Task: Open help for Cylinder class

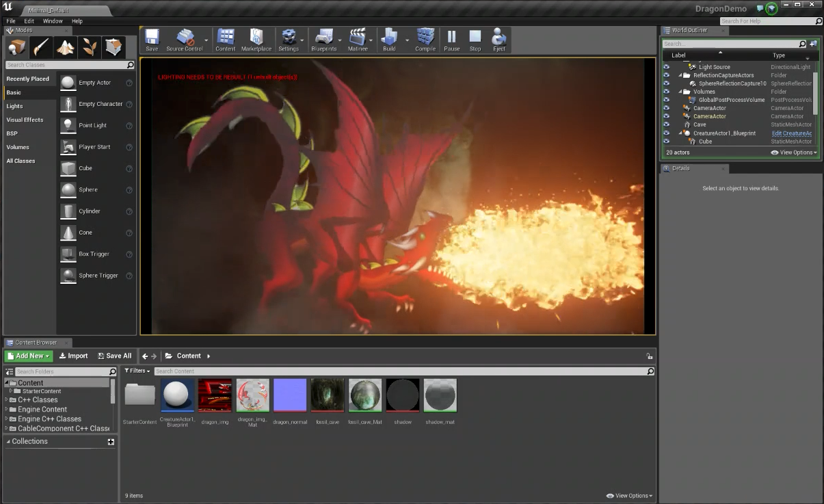Action: click(x=129, y=211)
